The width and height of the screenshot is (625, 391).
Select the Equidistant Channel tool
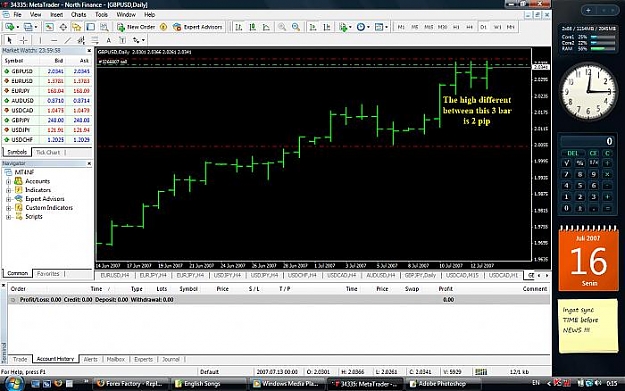[81, 40]
